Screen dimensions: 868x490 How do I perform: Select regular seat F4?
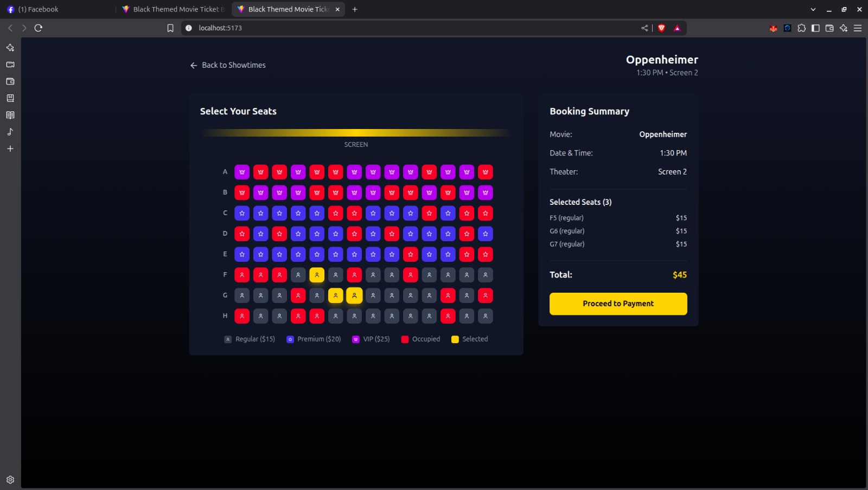click(298, 275)
